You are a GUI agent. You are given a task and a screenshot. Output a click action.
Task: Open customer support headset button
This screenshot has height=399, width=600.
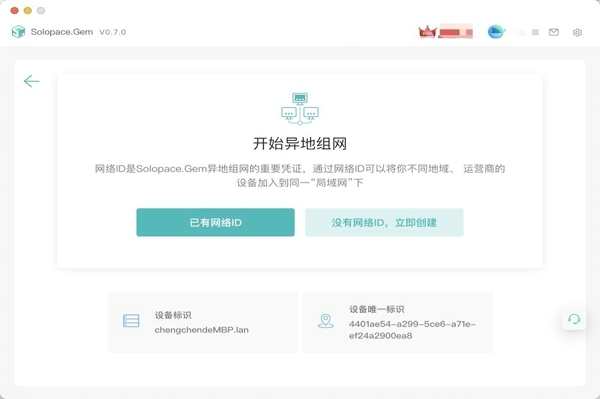pos(574,319)
